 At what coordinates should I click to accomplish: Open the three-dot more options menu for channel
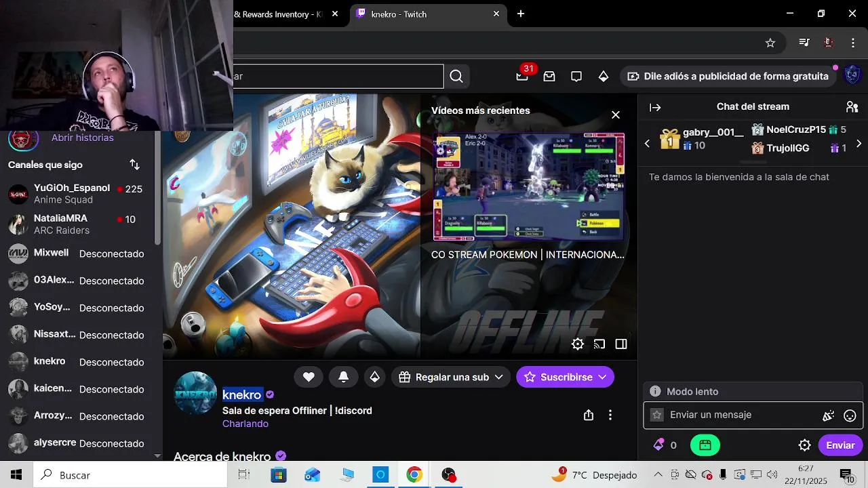pos(610,415)
